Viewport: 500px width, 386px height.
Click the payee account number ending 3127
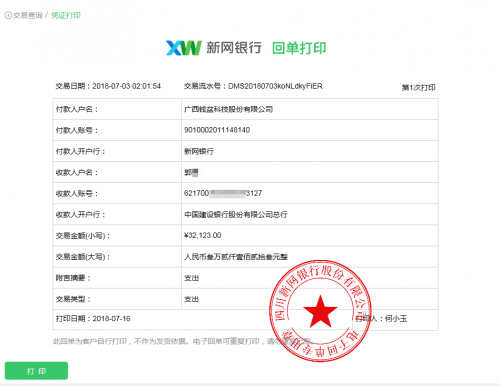pyautogui.click(x=223, y=193)
